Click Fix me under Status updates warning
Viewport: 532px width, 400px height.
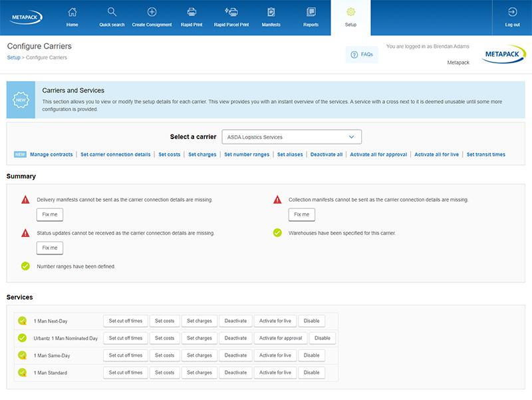pos(50,248)
